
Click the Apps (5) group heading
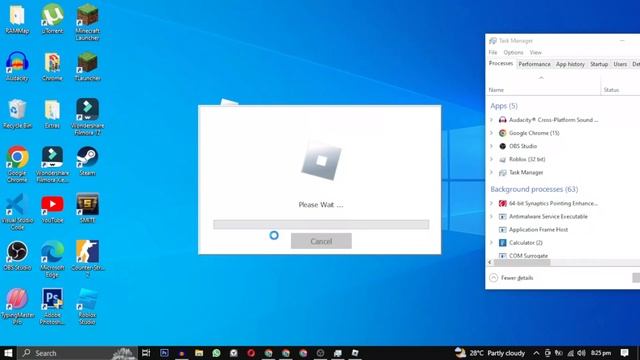click(504, 106)
